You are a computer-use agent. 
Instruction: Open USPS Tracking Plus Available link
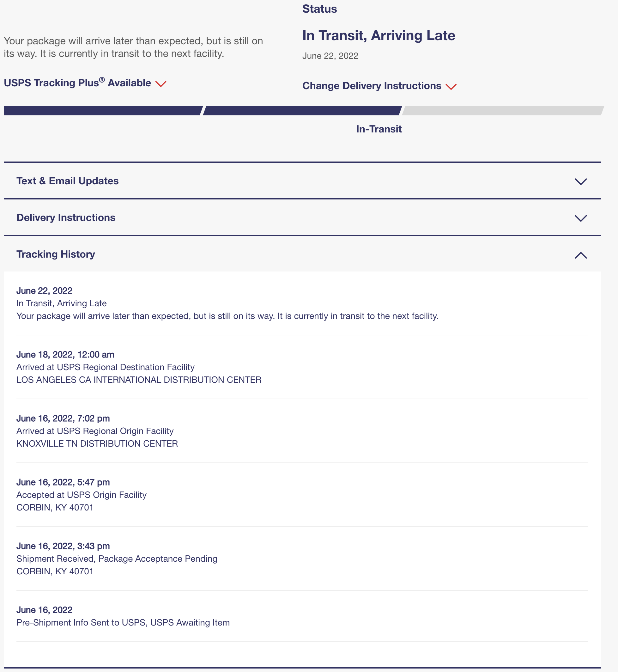click(x=78, y=82)
